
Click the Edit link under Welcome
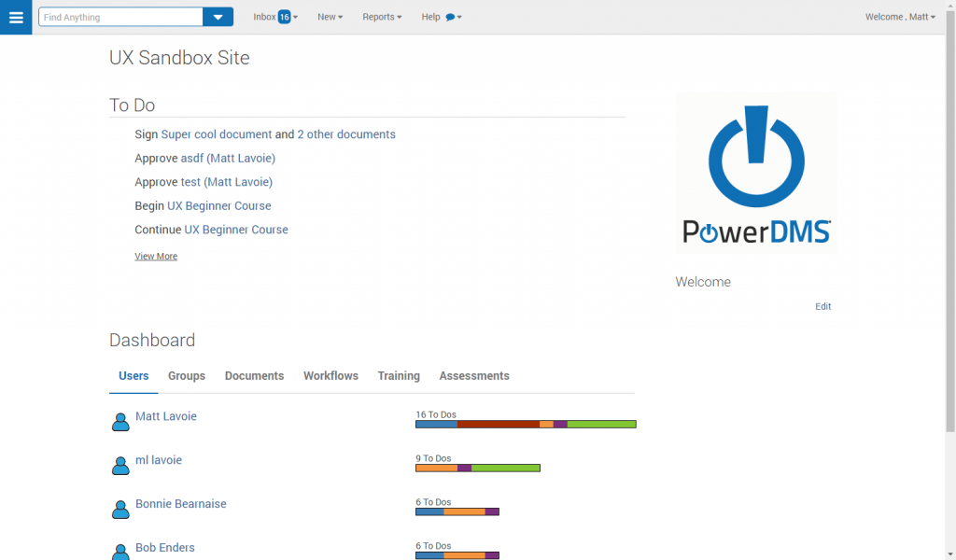coord(823,306)
